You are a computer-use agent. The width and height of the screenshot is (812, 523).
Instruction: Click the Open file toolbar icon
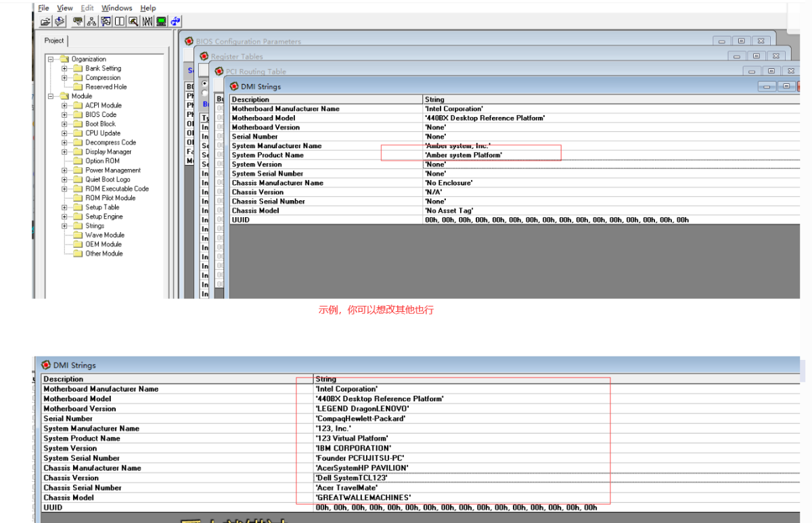click(x=45, y=22)
